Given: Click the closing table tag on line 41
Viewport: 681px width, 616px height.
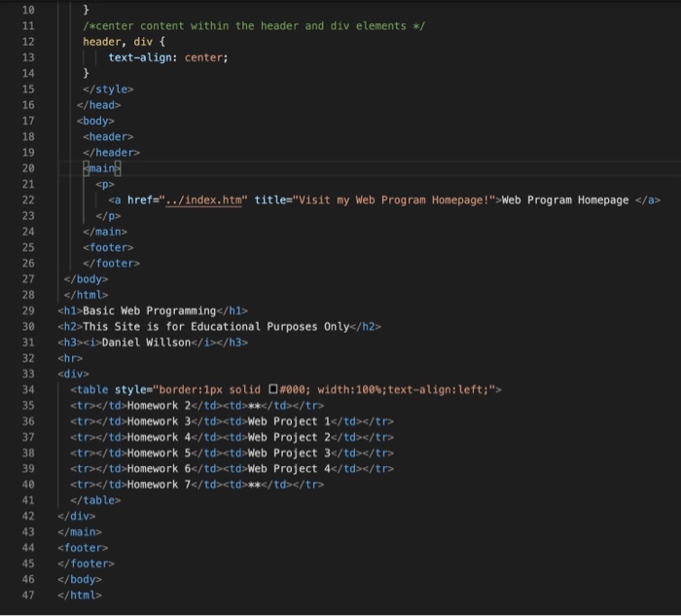Looking at the screenshot, I should [x=95, y=500].
